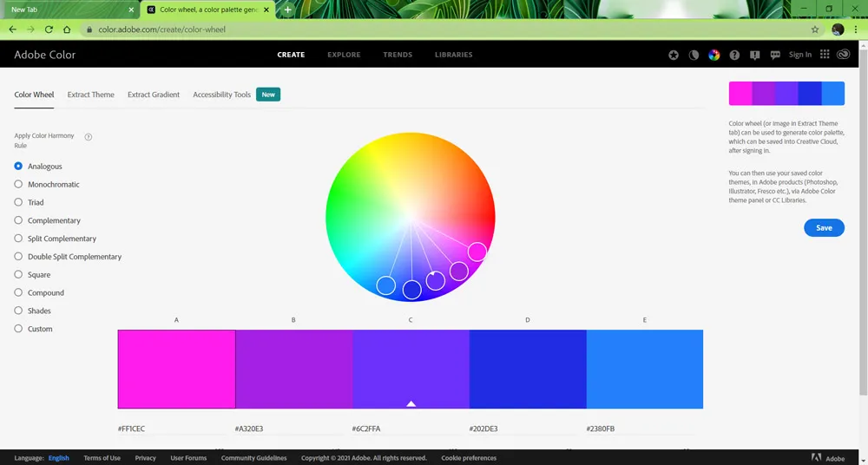Click the page vertical scrollbar

[863, 221]
